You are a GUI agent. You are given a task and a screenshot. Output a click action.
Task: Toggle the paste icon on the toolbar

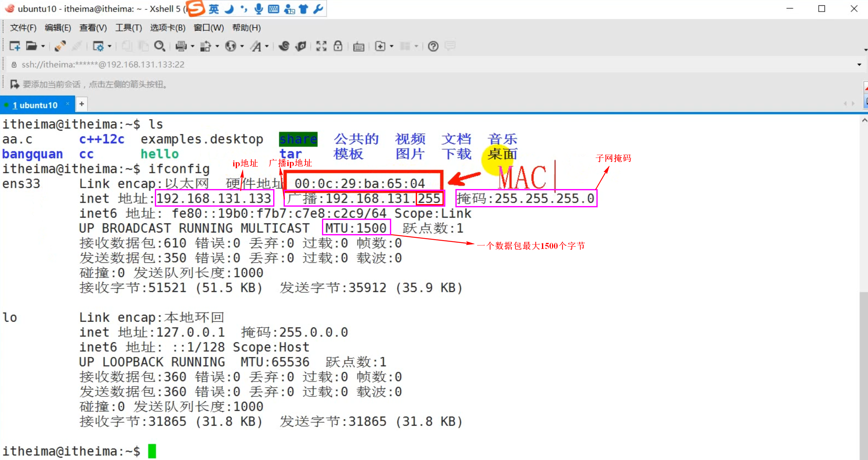click(x=143, y=46)
